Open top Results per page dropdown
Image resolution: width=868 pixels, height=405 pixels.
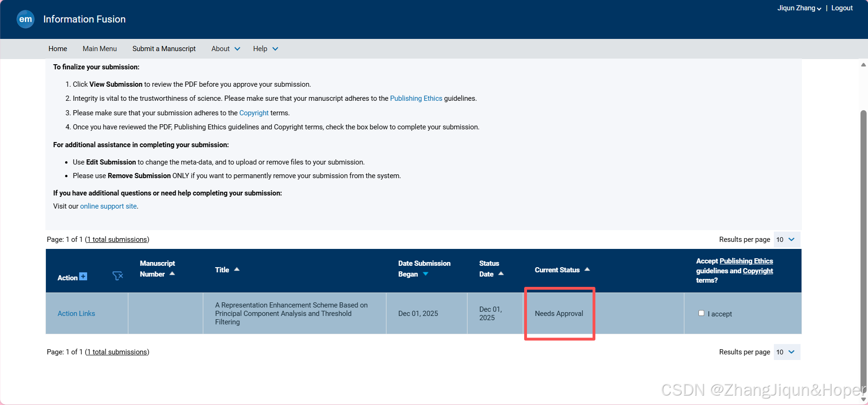point(787,240)
